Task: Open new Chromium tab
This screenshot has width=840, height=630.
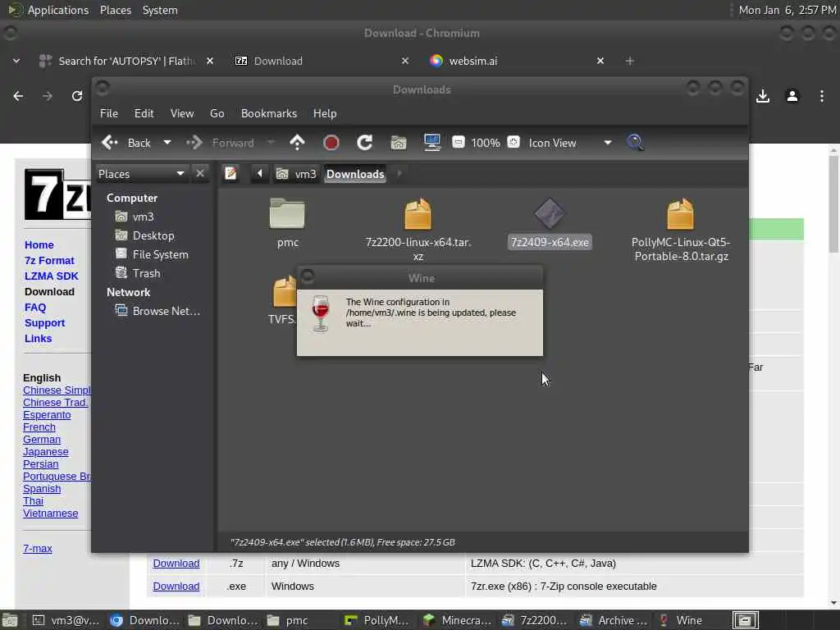Action: pos(629,61)
